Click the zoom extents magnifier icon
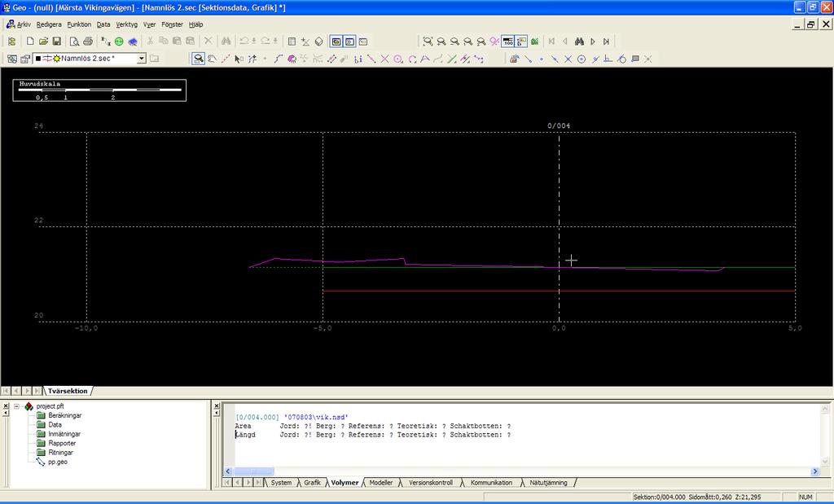 428,42
